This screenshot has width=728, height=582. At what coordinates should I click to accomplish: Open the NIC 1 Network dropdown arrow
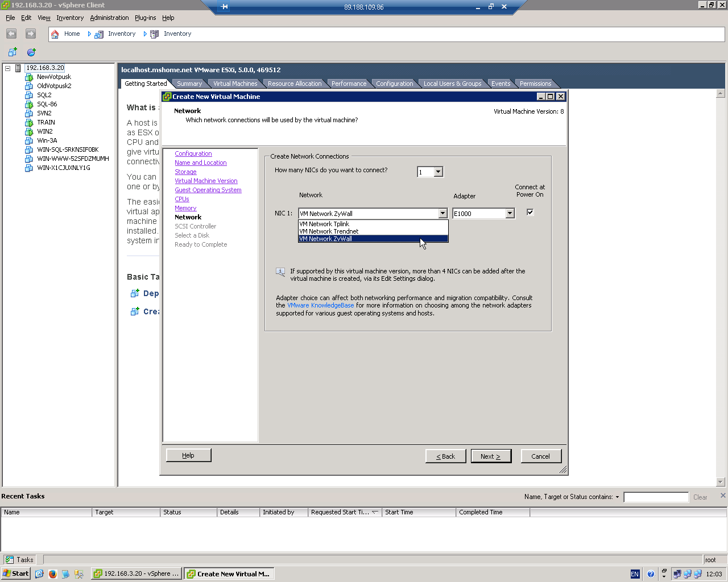click(x=443, y=214)
